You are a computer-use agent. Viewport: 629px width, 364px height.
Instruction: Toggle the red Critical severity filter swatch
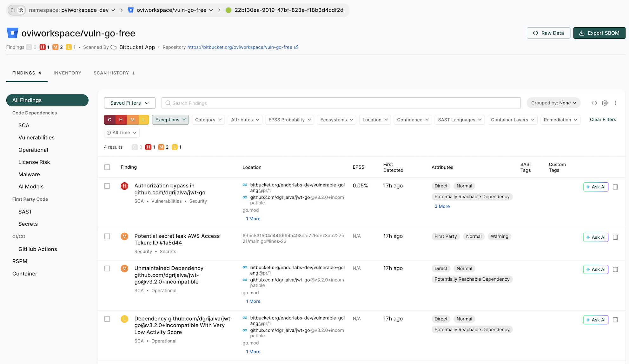tap(109, 120)
